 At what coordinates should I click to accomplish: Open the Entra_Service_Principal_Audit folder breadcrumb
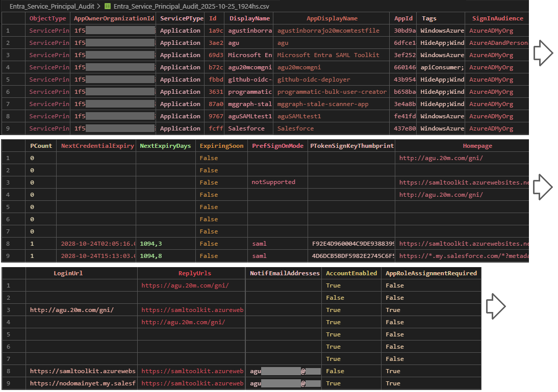pos(53,7)
